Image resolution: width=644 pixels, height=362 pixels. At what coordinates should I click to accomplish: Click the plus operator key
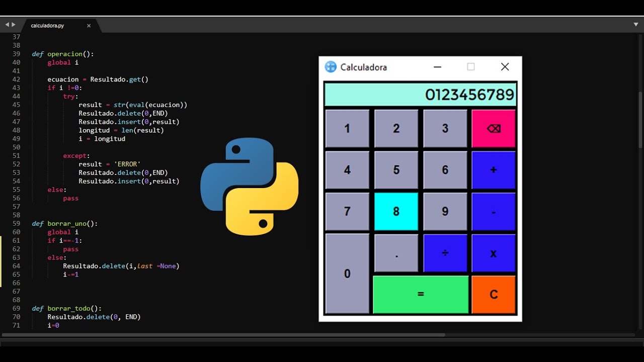click(x=493, y=169)
